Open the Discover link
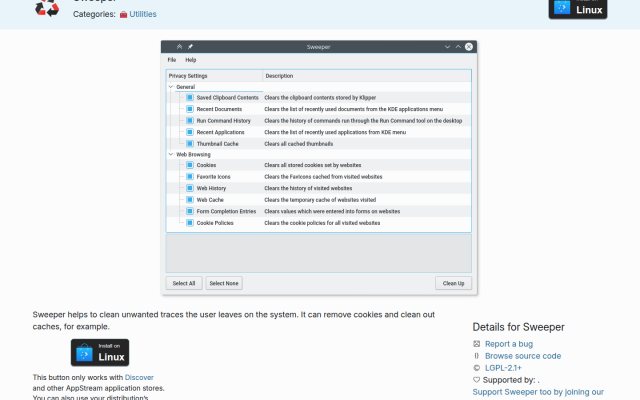 point(139,378)
